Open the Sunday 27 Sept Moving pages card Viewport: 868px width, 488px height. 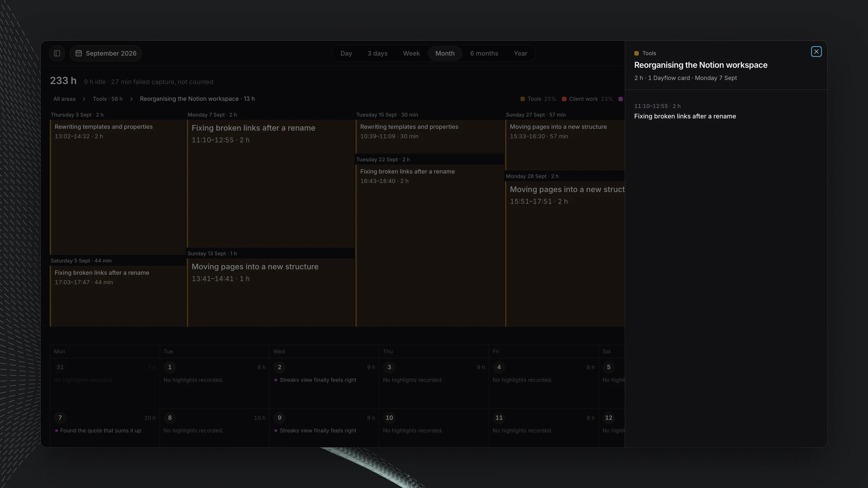coord(565,145)
